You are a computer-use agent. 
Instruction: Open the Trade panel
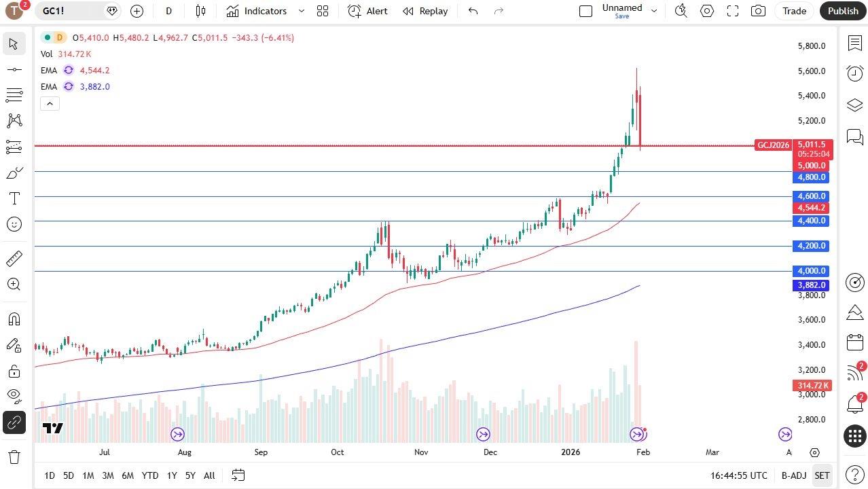click(793, 11)
